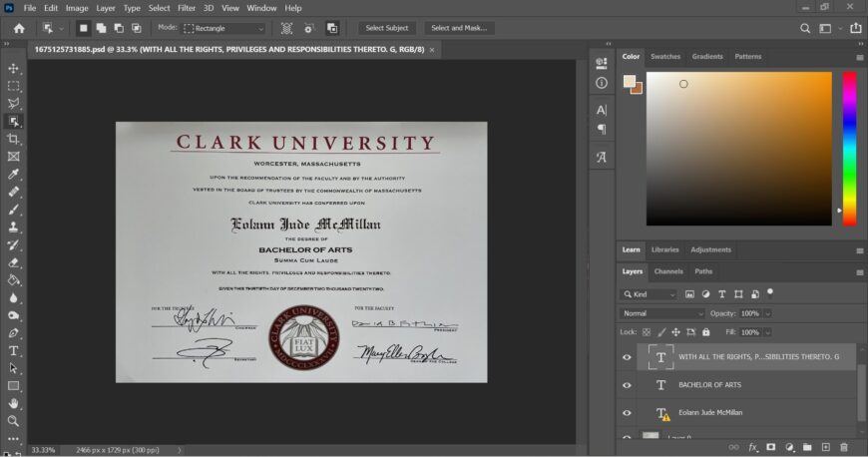The width and height of the screenshot is (868, 457).
Task: Select the Eyedropper tool
Action: click(13, 175)
